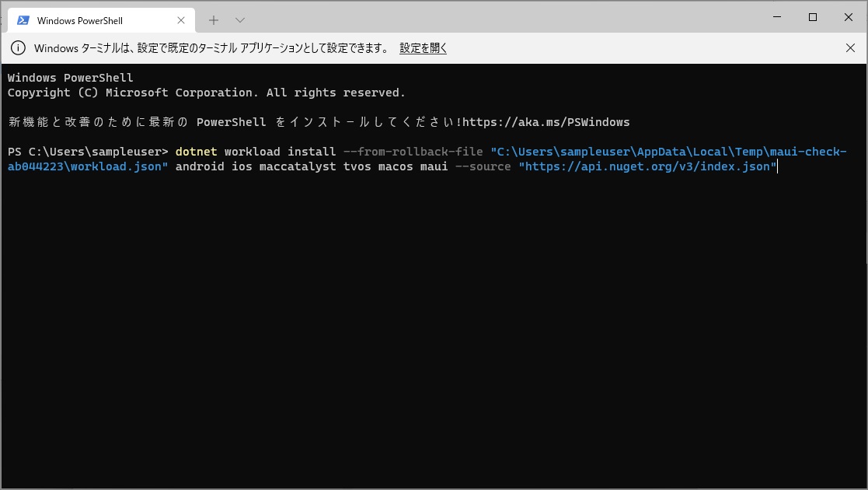Select the Windows PowerShell tab
868x490 pixels.
pos(101,20)
